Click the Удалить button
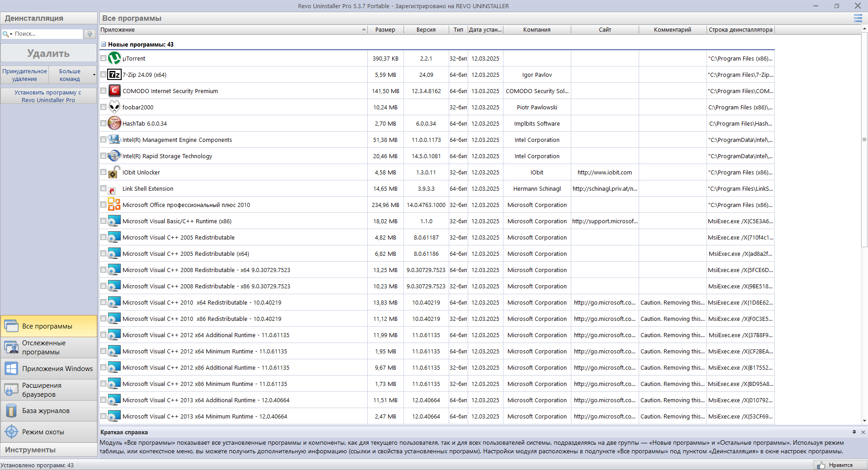The width and height of the screenshot is (868, 470). pyautogui.click(x=48, y=53)
